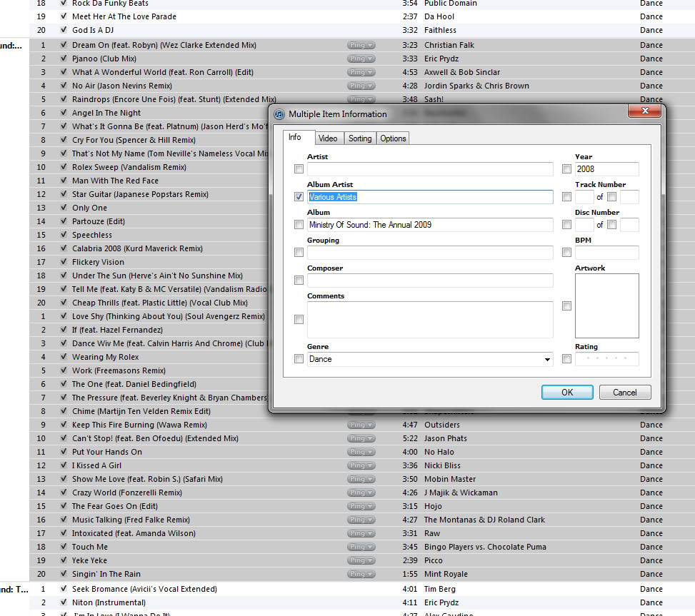695x616 pixels.
Task: Open the Sorting tab
Action: [360, 138]
